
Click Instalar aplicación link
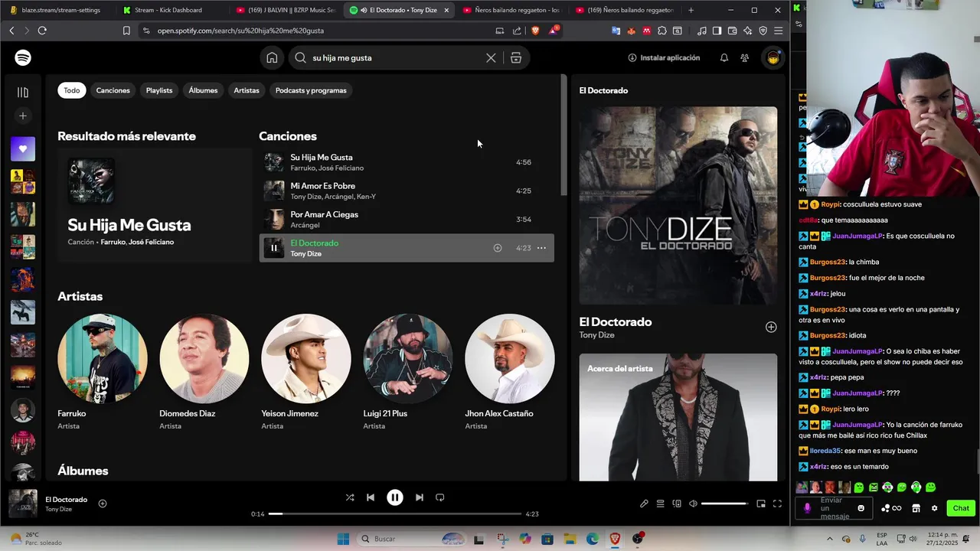click(664, 58)
